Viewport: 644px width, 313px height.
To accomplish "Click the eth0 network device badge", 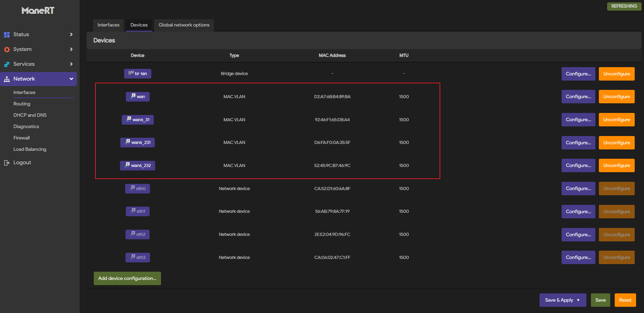I will 138,188.
